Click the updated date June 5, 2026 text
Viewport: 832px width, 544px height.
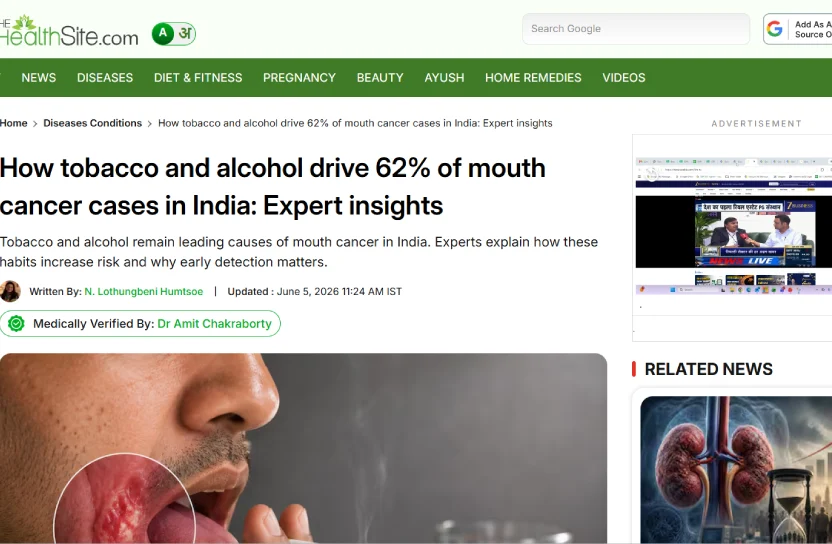click(x=340, y=291)
